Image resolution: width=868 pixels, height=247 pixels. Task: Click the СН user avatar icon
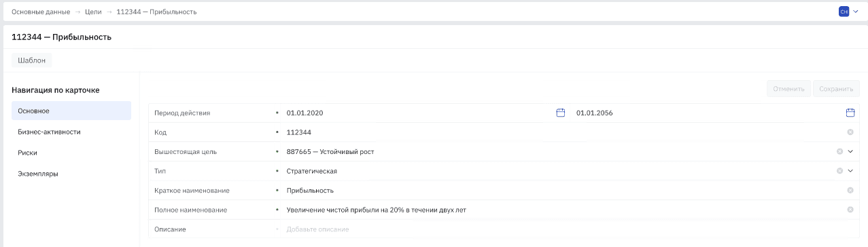pos(844,12)
